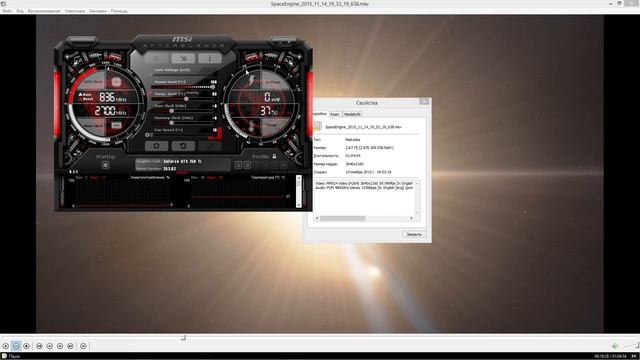Seek using the playback position bar
640x360 pixels.
(320, 338)
